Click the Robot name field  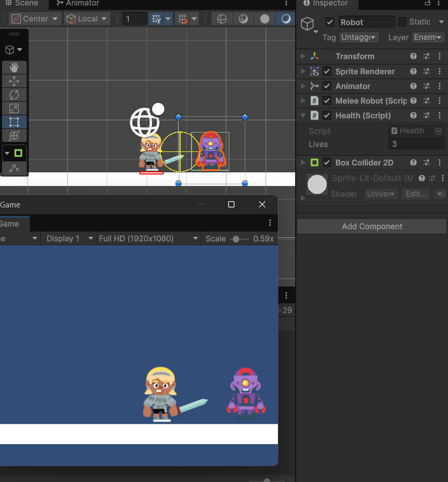point(367,22)
